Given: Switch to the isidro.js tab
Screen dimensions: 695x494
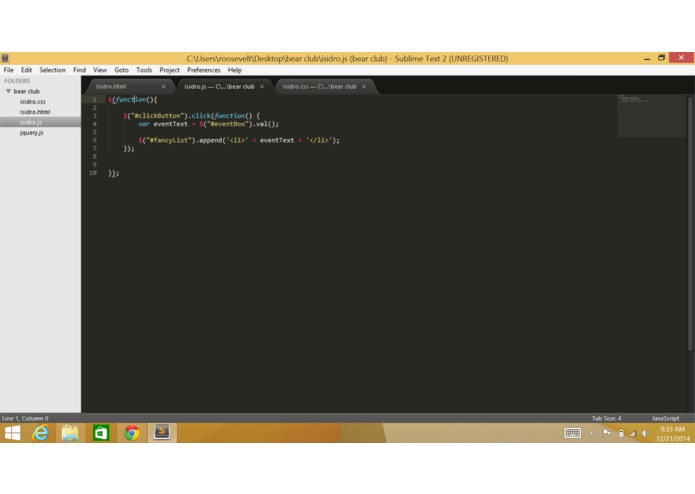Looking at the screenshot, I should pos(219,86).
